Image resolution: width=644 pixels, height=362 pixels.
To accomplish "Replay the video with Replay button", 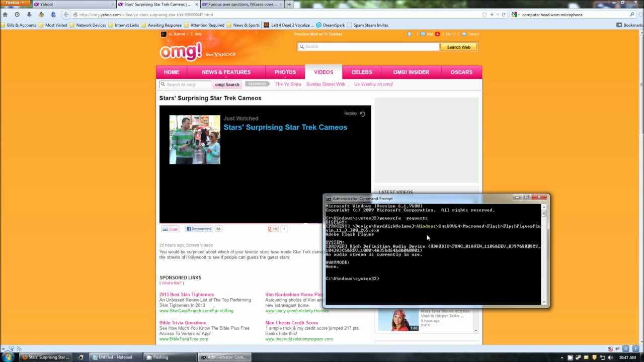I will tap(355, 114).
